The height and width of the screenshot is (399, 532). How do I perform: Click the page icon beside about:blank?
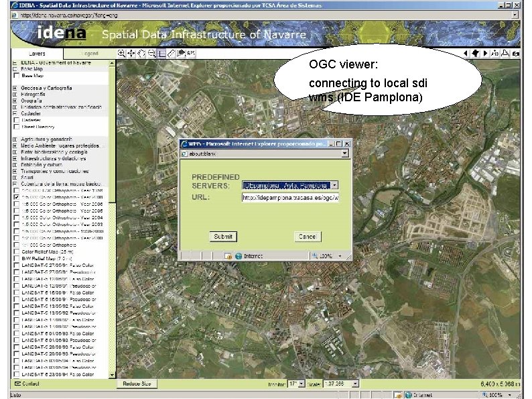click(x=184, y=154)
